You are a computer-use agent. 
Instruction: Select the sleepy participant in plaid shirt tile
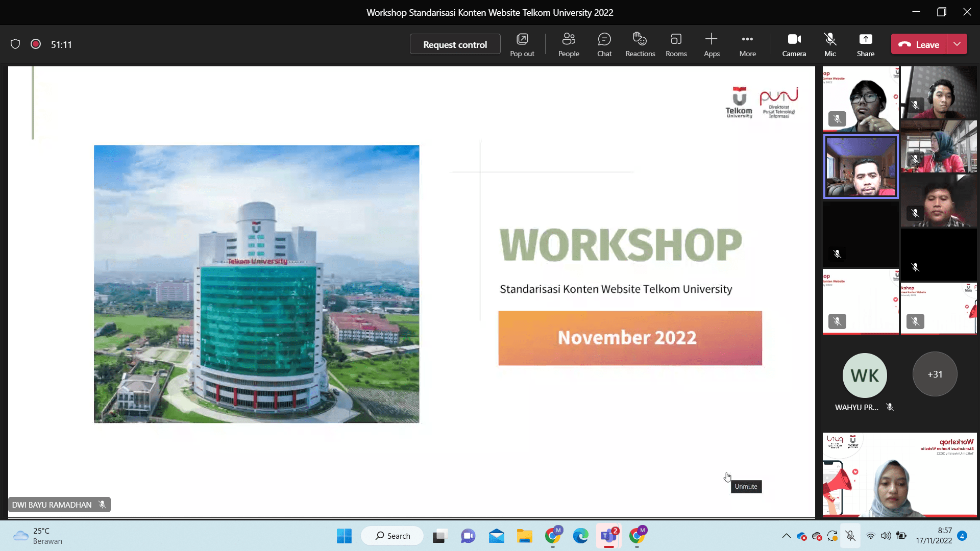(x=939, y=201)
